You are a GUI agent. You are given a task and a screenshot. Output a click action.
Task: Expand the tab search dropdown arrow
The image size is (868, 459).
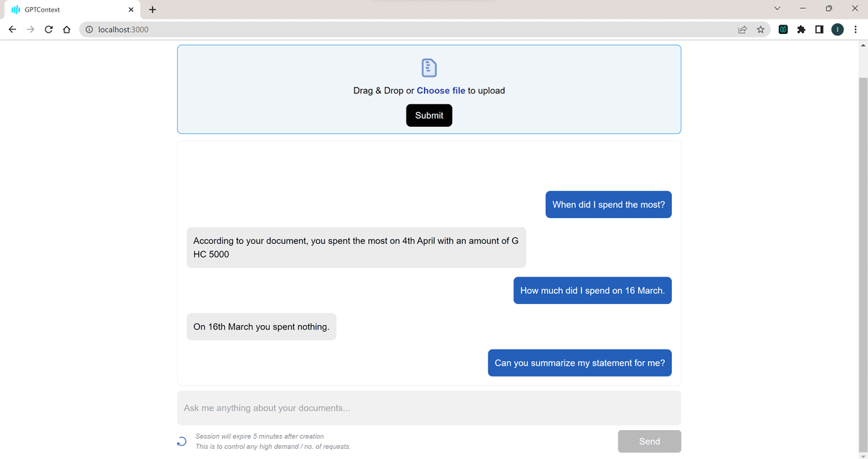pos(778,9)
